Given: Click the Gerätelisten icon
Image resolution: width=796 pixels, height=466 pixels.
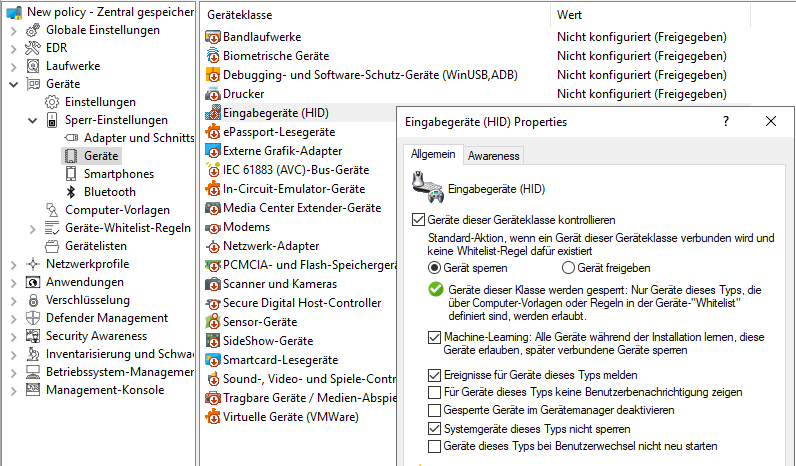Looking at the screenshot, I should click(52, 246).
